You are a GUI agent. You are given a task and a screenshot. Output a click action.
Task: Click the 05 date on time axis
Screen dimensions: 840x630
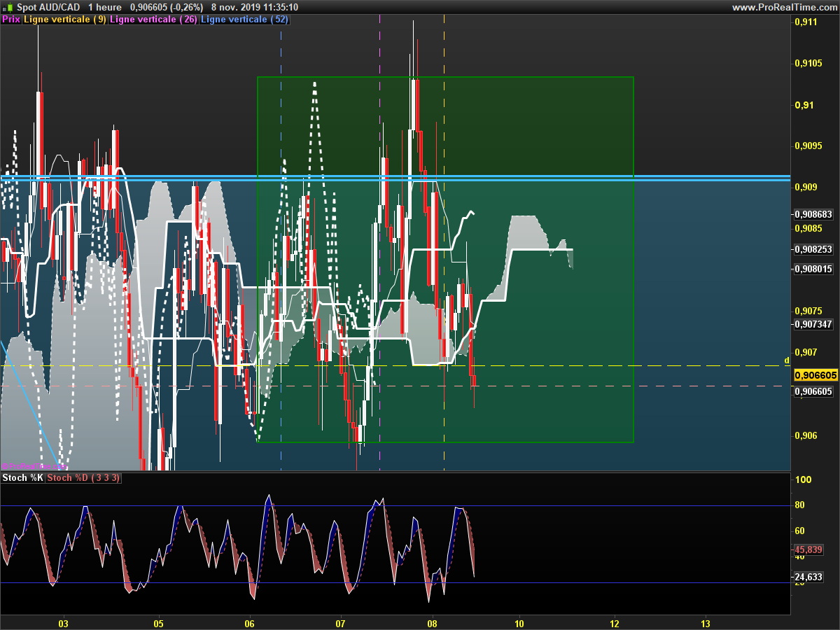pos(158,623)
